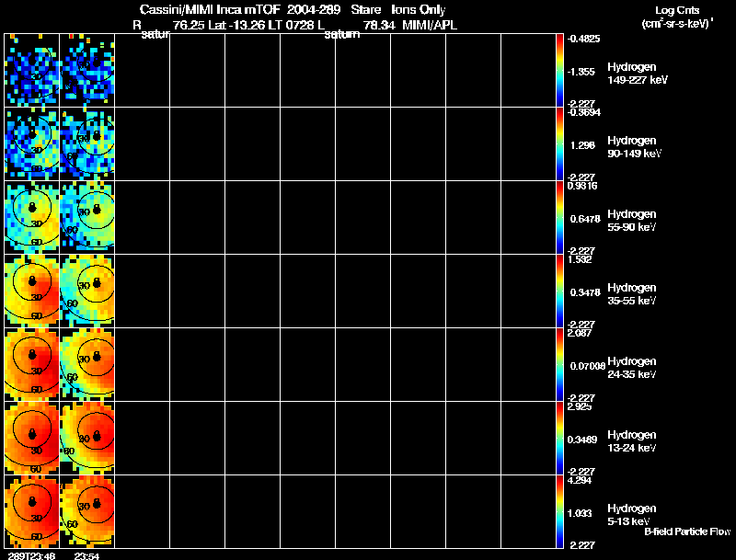This screenshot has height=560, width=736.
Task: Select the B-field Particle Flow label
Action: click(x=687, y=531)
